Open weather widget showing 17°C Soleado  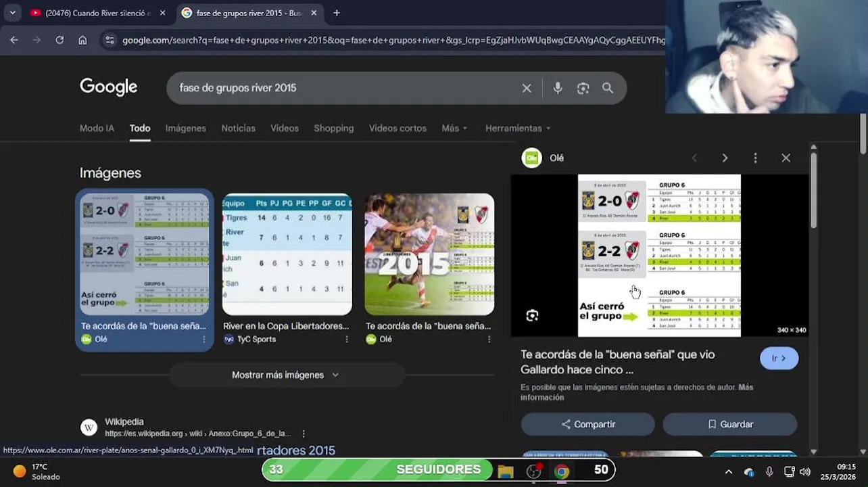coord(37,471)
